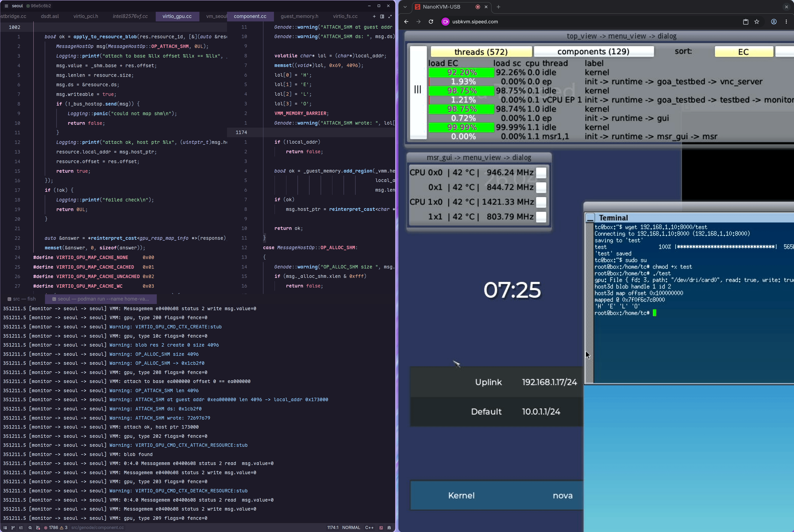Toggle checkbox for 0x1 844.72 MHz row
This screenshot has width=794, height=532.
(541, 187)
